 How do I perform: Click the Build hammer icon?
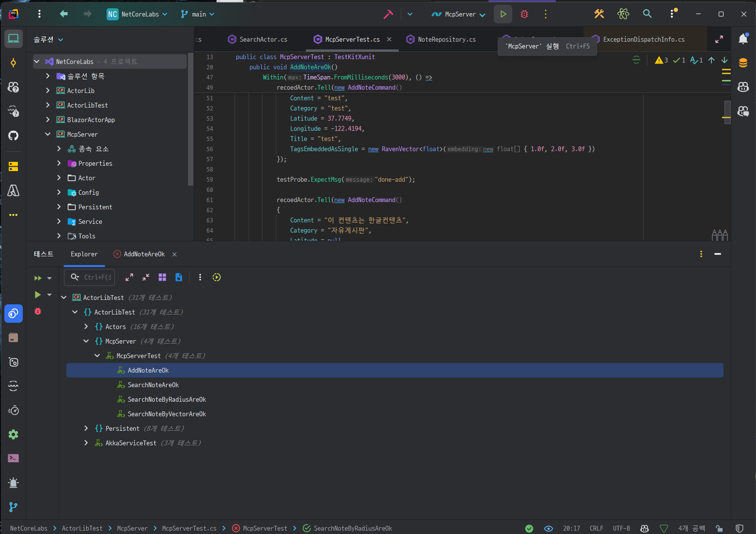[x=388, y=14]
